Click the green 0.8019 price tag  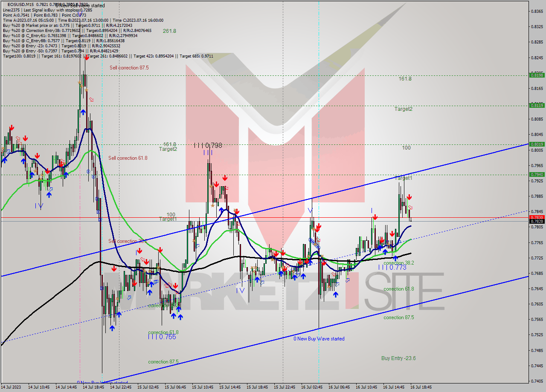[x=537, y=144]
